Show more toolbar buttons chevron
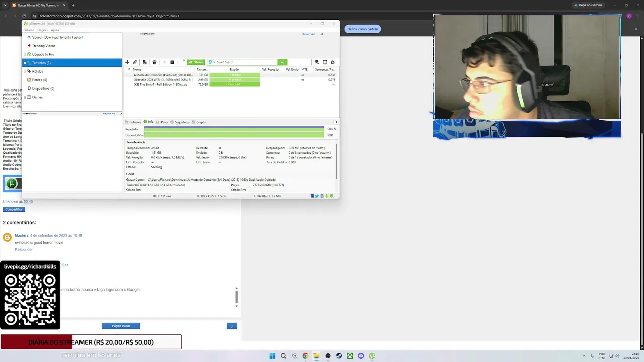The height and width of the screenshot is (362, 644). click(184, 61)
